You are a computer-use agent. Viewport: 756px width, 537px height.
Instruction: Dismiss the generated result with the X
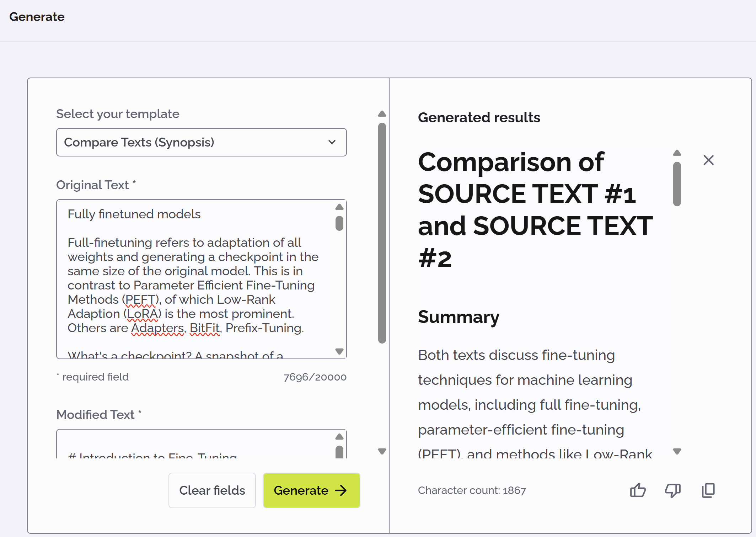pyautogui.click(x=708, y=160)
